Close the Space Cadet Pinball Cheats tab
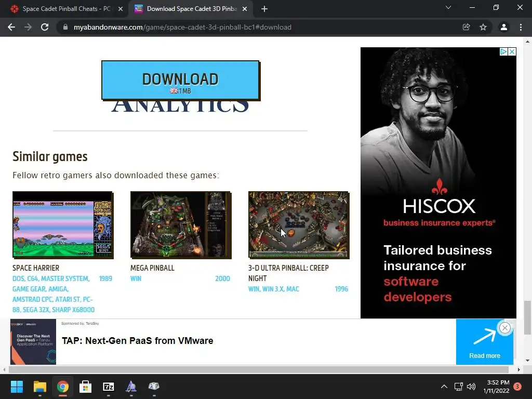The height and width of the screenshot is (399, 532). [121, 9]
